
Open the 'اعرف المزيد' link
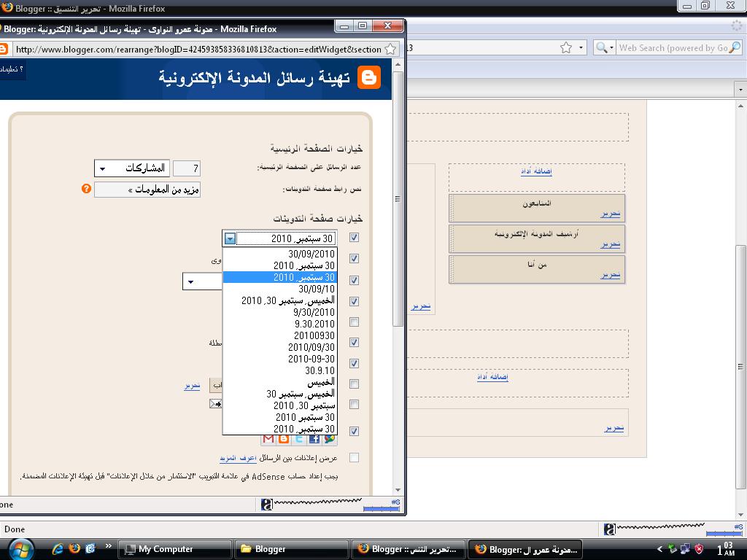(239, 458)
